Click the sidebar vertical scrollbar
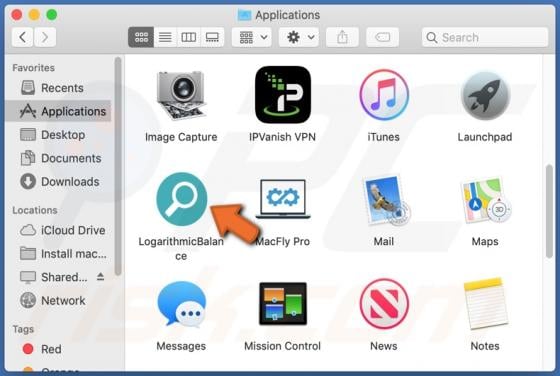The width and height of the screenshot is (560, 376). [118, 166]
